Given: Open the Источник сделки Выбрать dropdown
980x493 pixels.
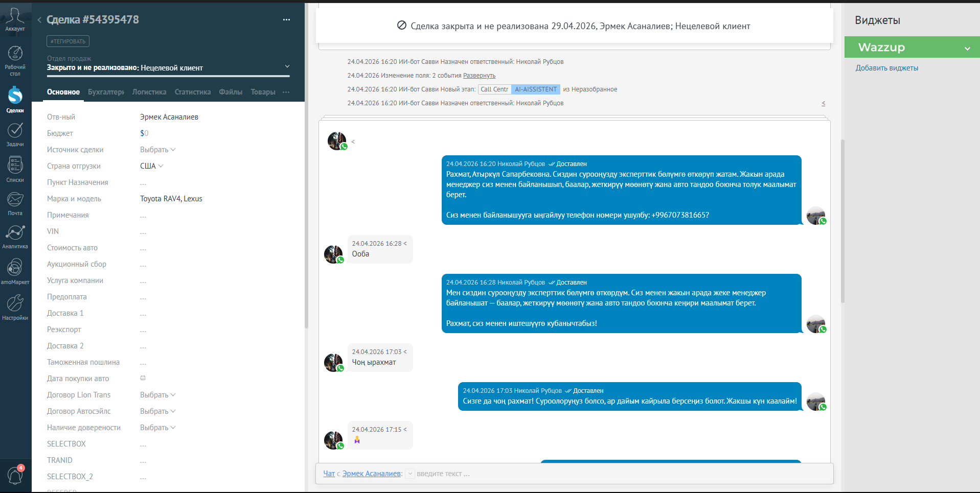Looking at the screenshot, I should 157,150.
